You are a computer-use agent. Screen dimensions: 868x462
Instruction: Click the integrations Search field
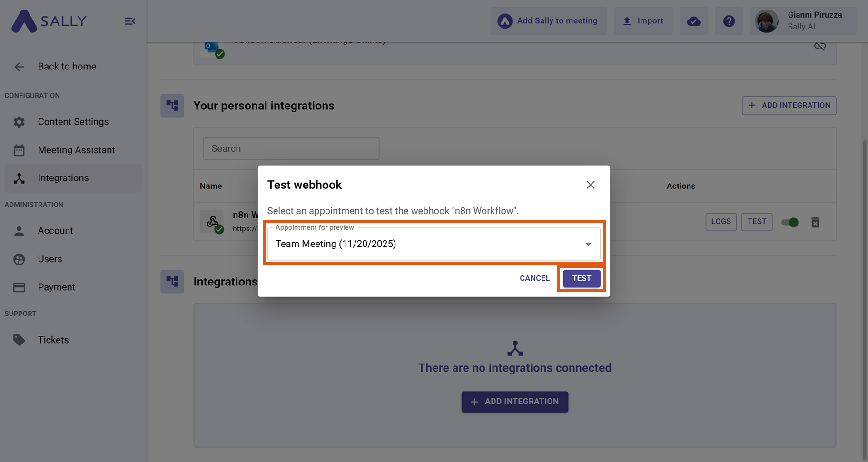point(291,148)
